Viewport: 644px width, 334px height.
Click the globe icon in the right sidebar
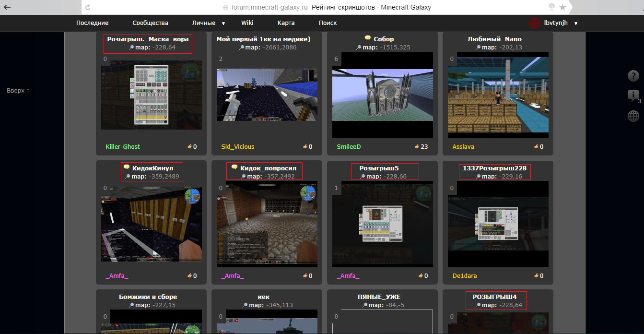coord(633,116)
